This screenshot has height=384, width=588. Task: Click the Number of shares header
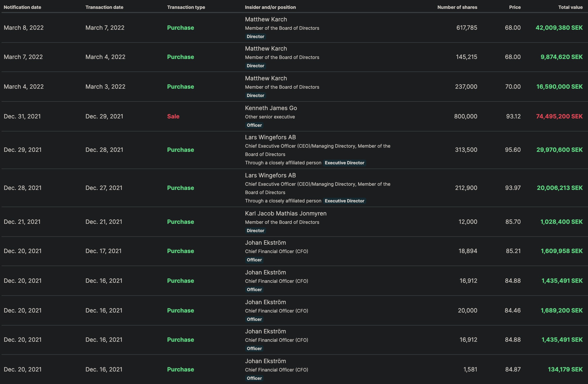tap(457, 7)
